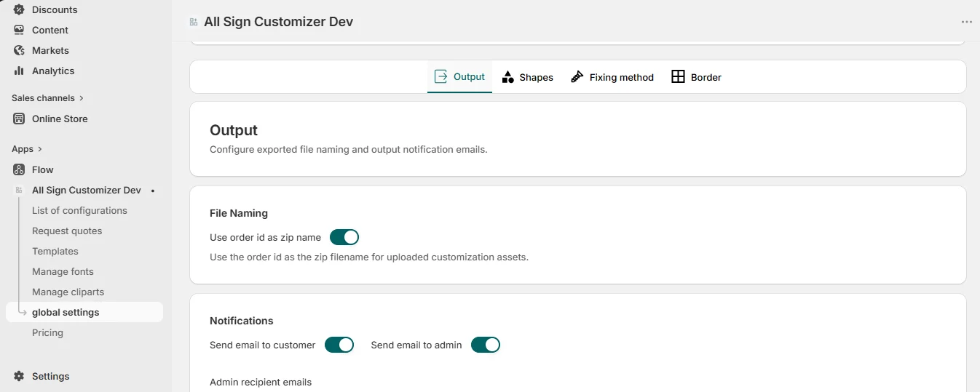Click the Border grid icon
Image resolution: width=980 pixels, height=392 pixels.
pos(678,77)
